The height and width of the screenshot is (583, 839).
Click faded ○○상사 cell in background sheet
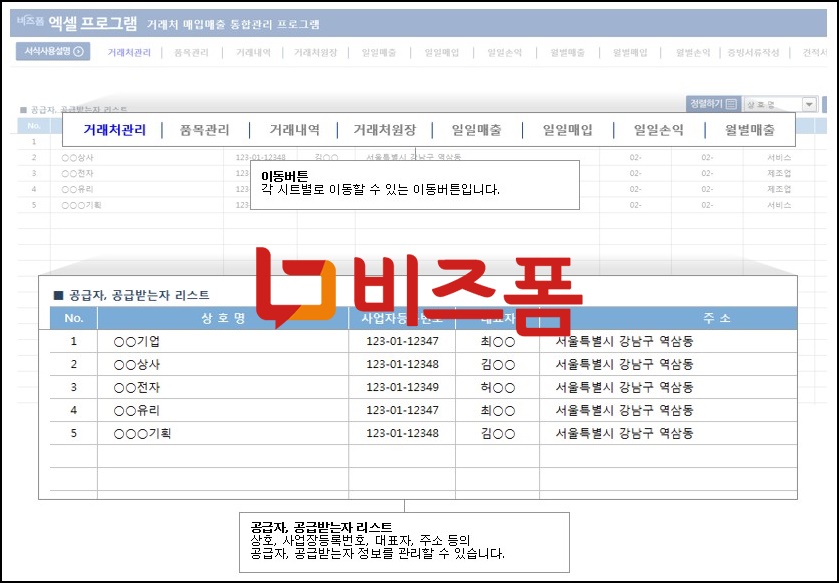[x=78, y=158]
